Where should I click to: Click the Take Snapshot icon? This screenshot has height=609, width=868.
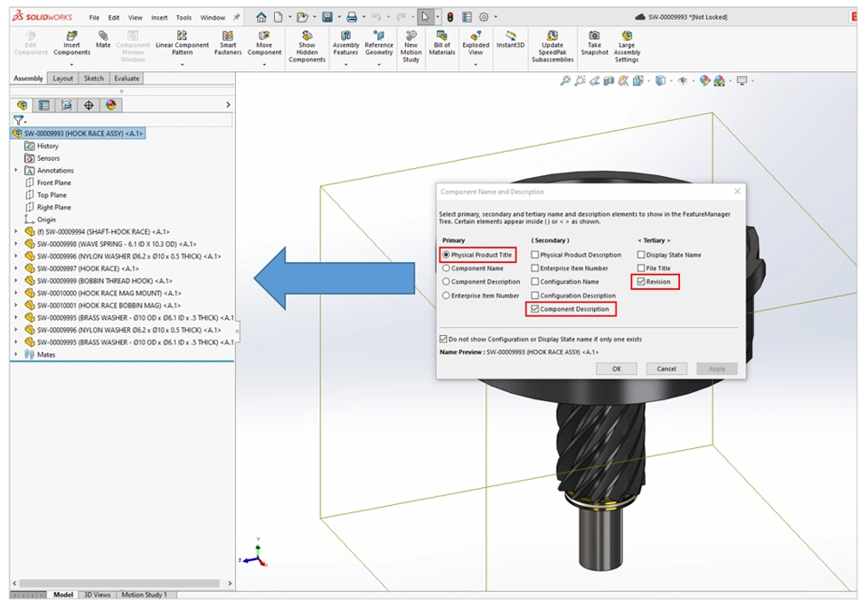[594, 36]
